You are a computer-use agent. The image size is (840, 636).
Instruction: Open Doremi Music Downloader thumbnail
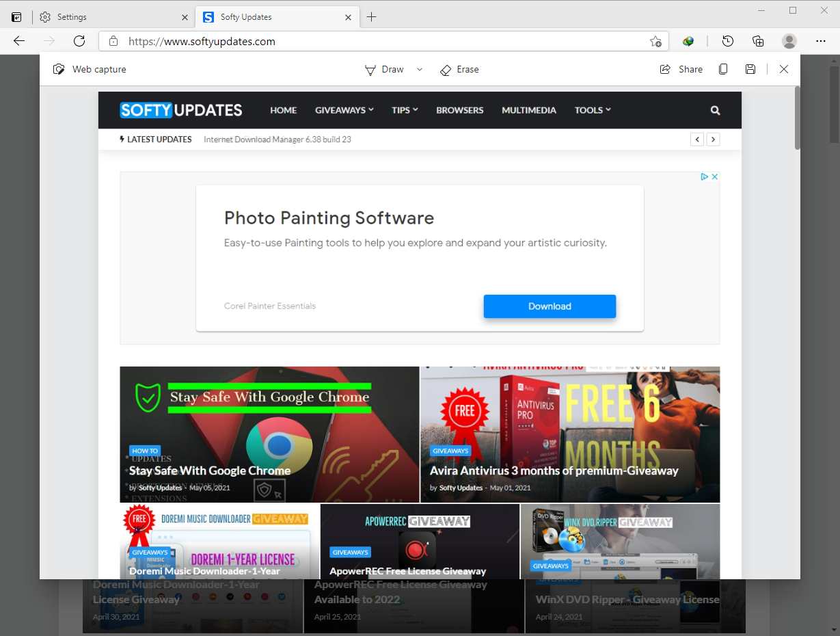(219, 542)
